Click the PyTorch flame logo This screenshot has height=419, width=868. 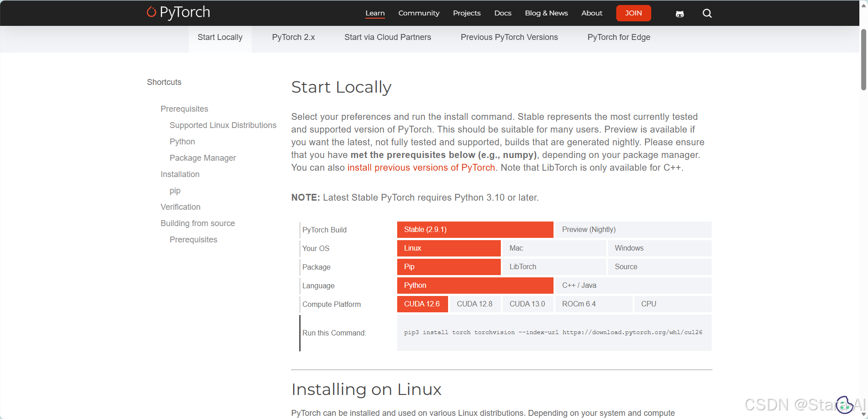(178, 12)
